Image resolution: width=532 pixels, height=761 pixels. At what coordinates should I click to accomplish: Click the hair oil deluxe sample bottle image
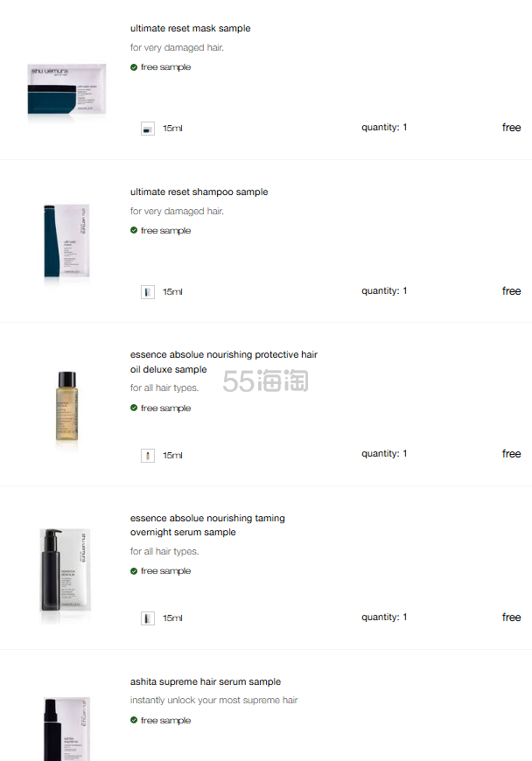[67, 406]
